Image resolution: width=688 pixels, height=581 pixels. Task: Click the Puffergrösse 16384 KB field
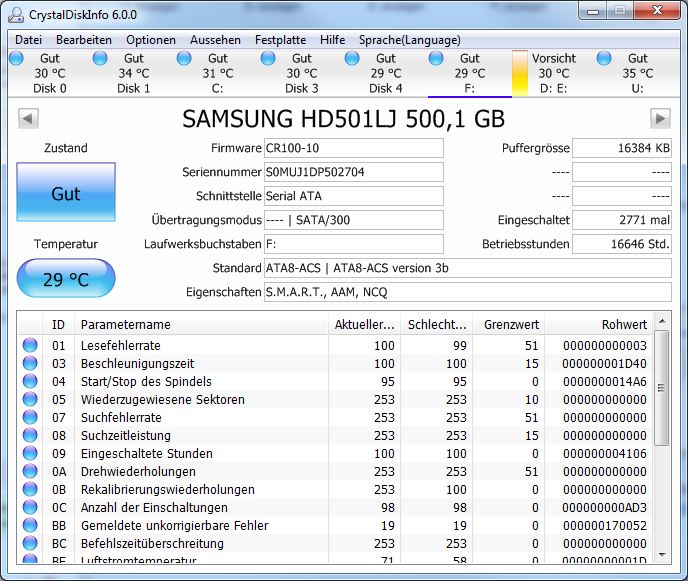click(x=622, y=148)
